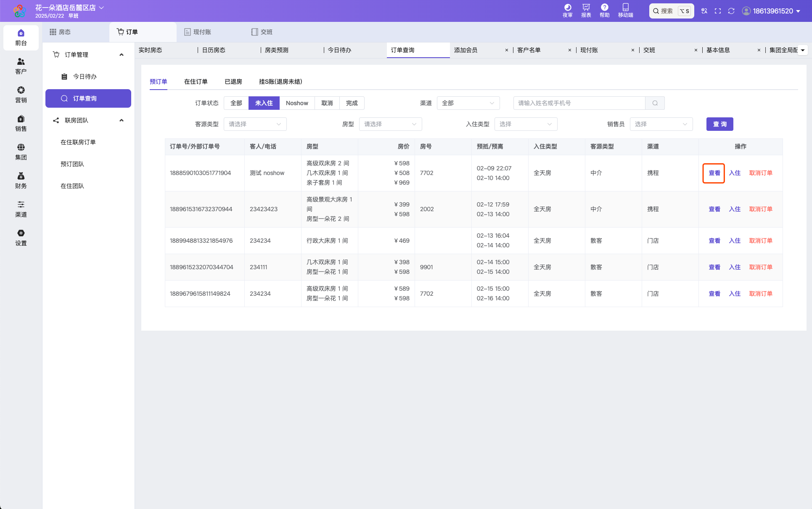Click 取消订单 for order with phone 23423423

pos(760,209)
